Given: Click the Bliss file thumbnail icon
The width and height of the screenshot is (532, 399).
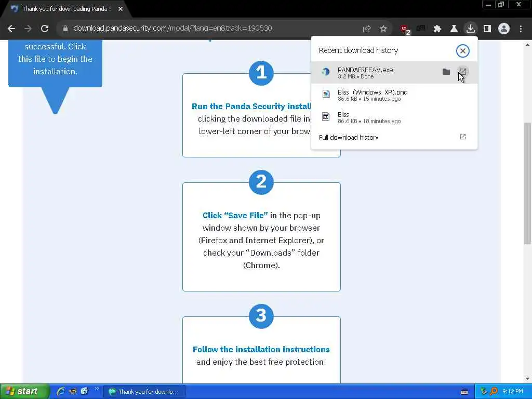Looking at the screenshot, I should point(326,117).
